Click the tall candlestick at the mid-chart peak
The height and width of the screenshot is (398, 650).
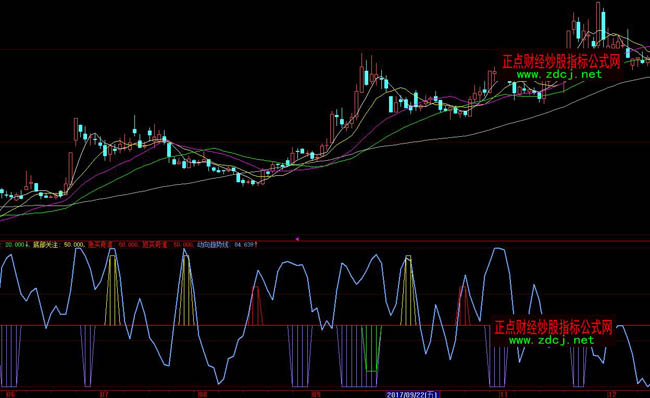click(x=361, y=73)
